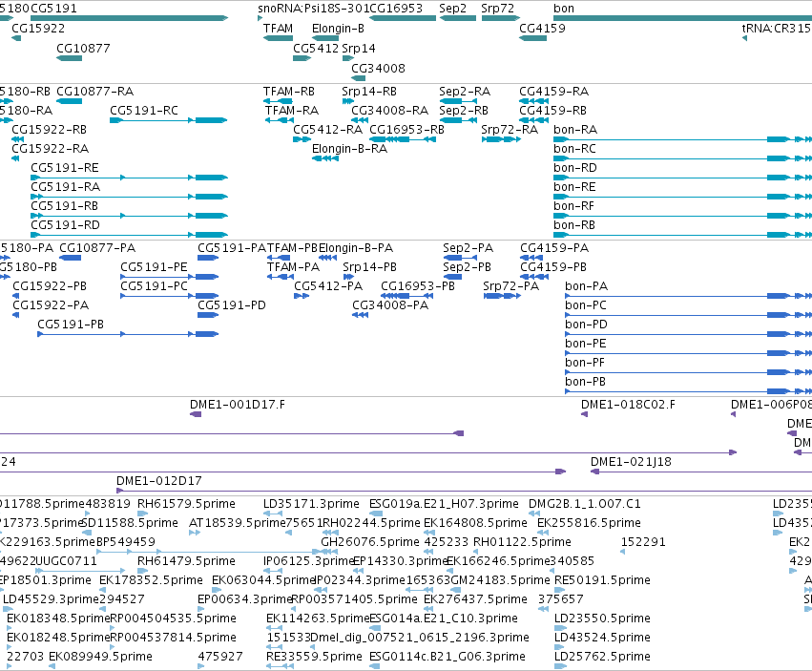Screen dimensions: 812x671
Task: Click BAC clone DME1-012D17
Action: (159, 481)
